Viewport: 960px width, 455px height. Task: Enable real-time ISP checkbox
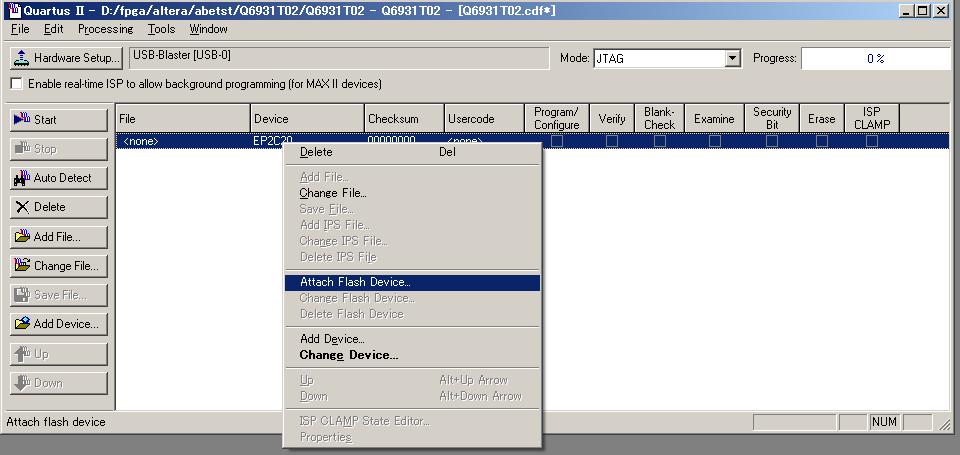(17, 84)
